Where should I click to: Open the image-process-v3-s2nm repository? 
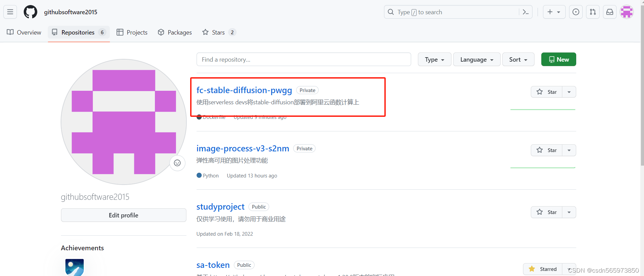pos(243,148)
